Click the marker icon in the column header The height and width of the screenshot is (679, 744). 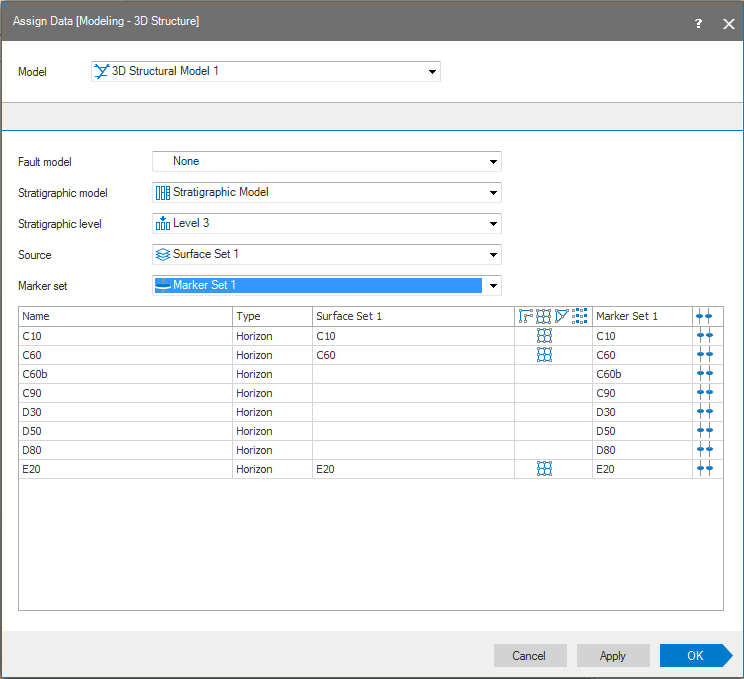click(x=705, y=316)
